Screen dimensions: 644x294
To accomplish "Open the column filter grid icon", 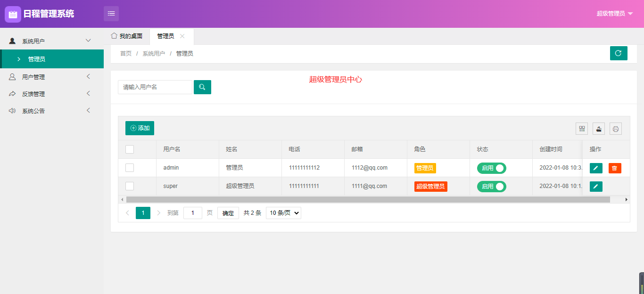I will [582, 129].
